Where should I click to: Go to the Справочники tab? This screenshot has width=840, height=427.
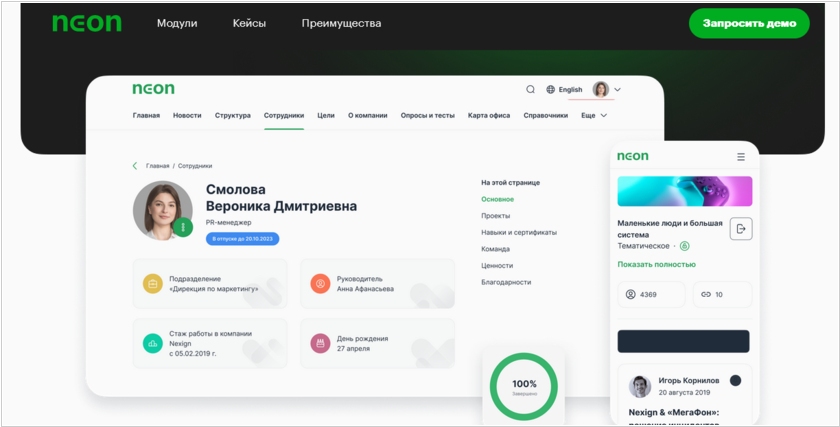[x=545, y=115]
